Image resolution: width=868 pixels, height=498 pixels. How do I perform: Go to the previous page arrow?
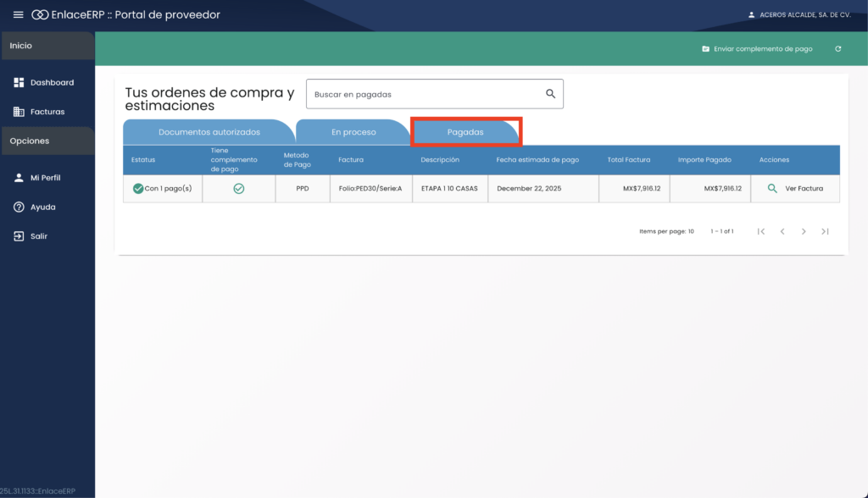point(782,231)
